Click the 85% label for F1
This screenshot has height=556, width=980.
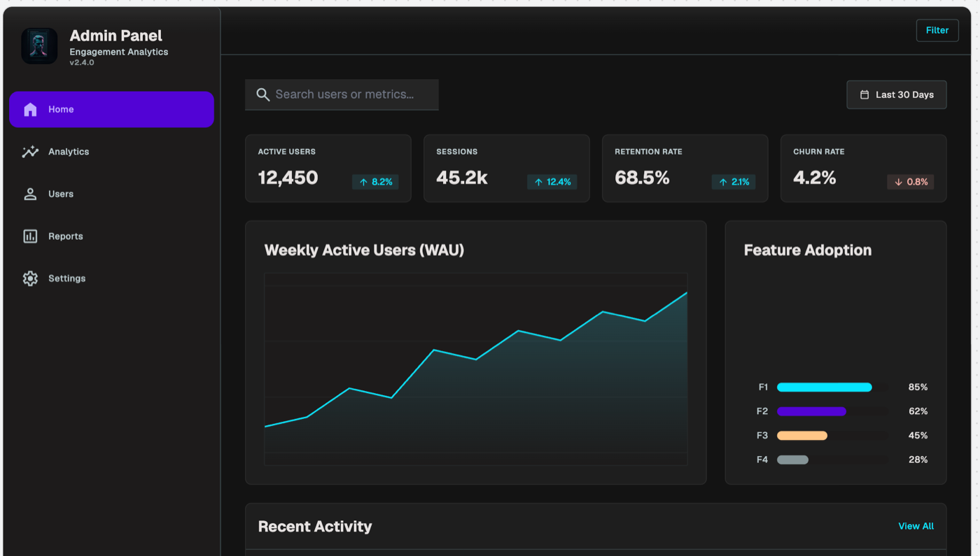click(x=918, y=387)
